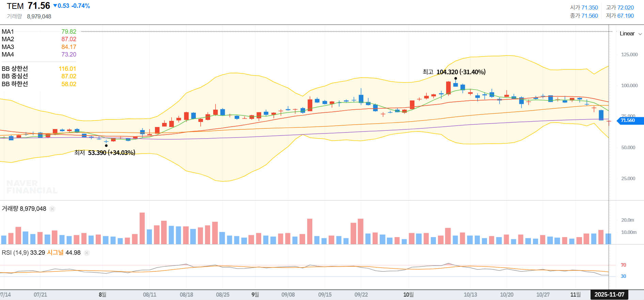Click the 거래량 8,979,048 header text
The width and height of the screenshot is (644, 300).
pyautogui.click(x=29, y=16)
